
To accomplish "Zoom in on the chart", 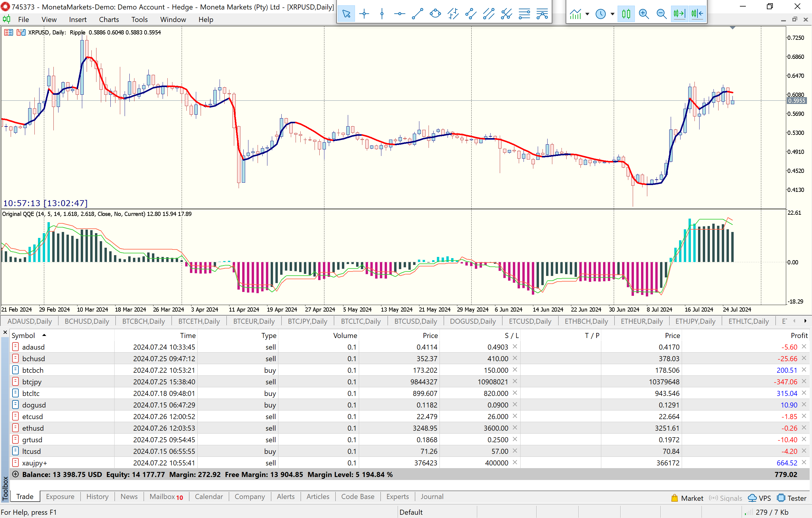I will click(644, 14).
